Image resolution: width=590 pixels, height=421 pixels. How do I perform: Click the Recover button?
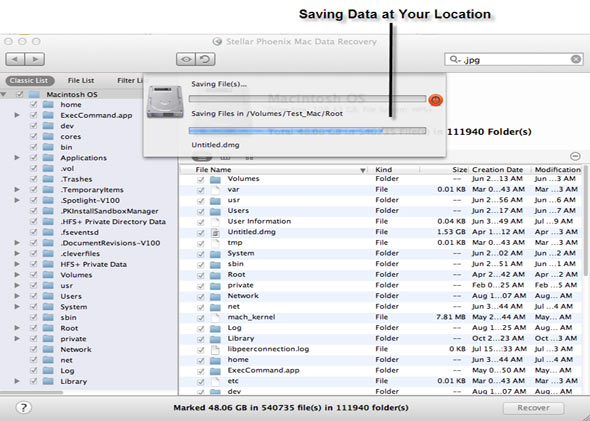click(533, 408)
